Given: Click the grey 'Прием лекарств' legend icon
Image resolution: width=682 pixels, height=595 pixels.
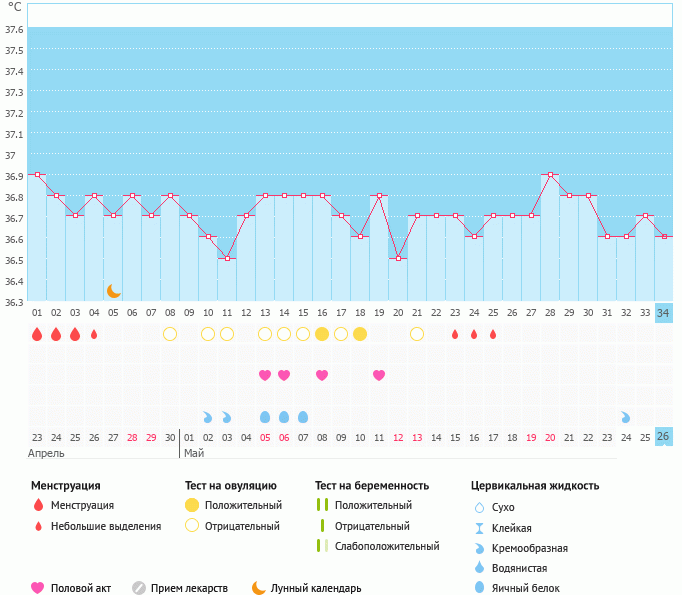Looking at the screenshot, I should 139,588.
